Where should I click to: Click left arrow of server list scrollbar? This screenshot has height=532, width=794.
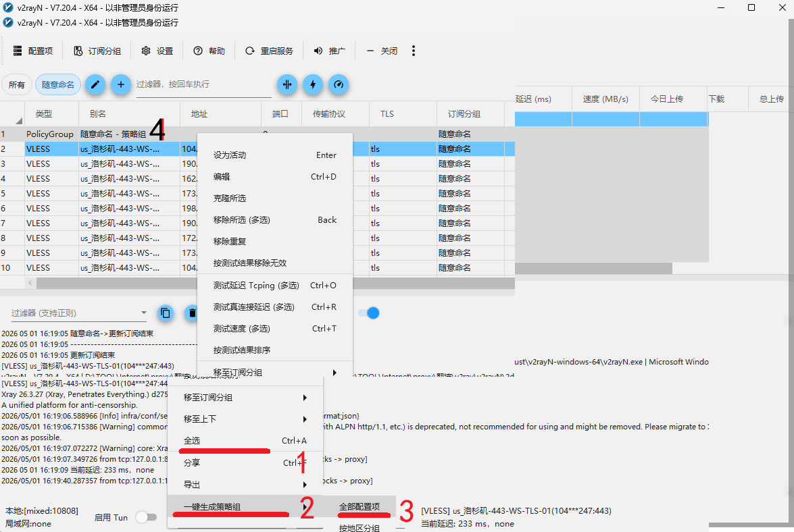click(x=30, y=283)
